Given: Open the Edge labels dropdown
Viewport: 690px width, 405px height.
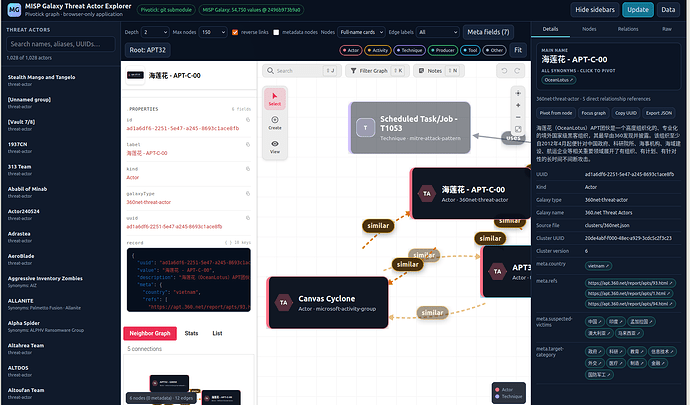Looking at the screenshot, I should click(438, 32).
